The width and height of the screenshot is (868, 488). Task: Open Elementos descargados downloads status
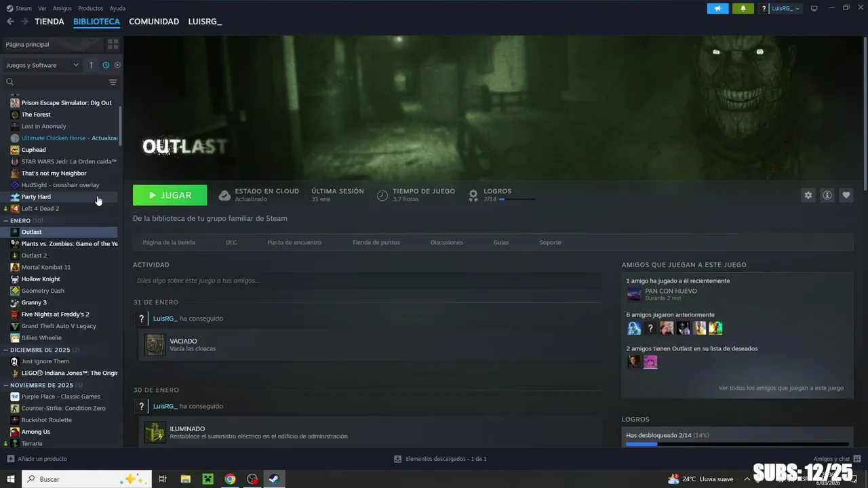point(440,459)
